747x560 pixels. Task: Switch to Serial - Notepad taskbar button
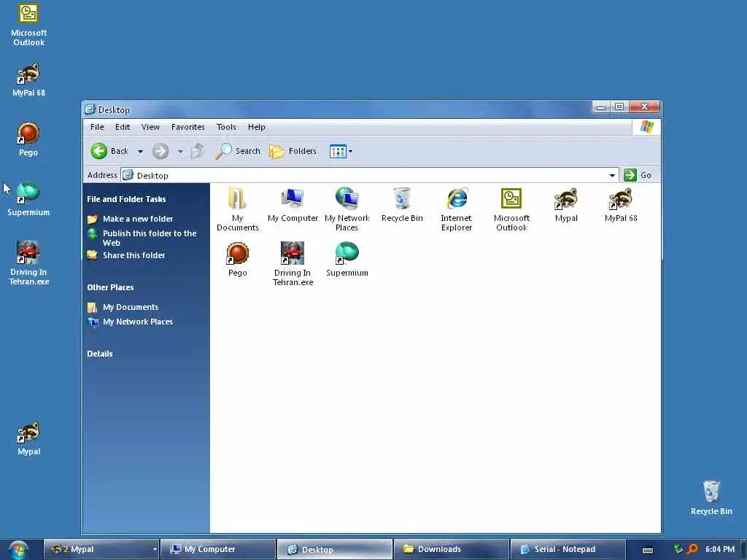click(568, 550)
